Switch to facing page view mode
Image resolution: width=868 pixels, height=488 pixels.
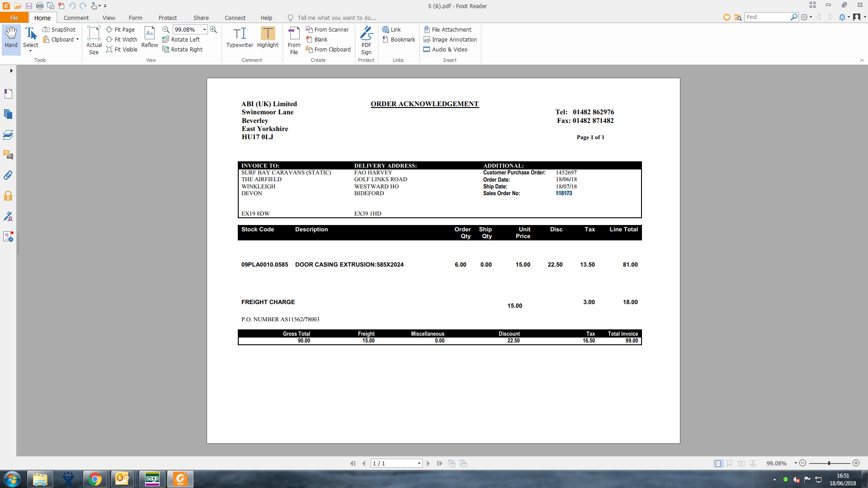741,464
